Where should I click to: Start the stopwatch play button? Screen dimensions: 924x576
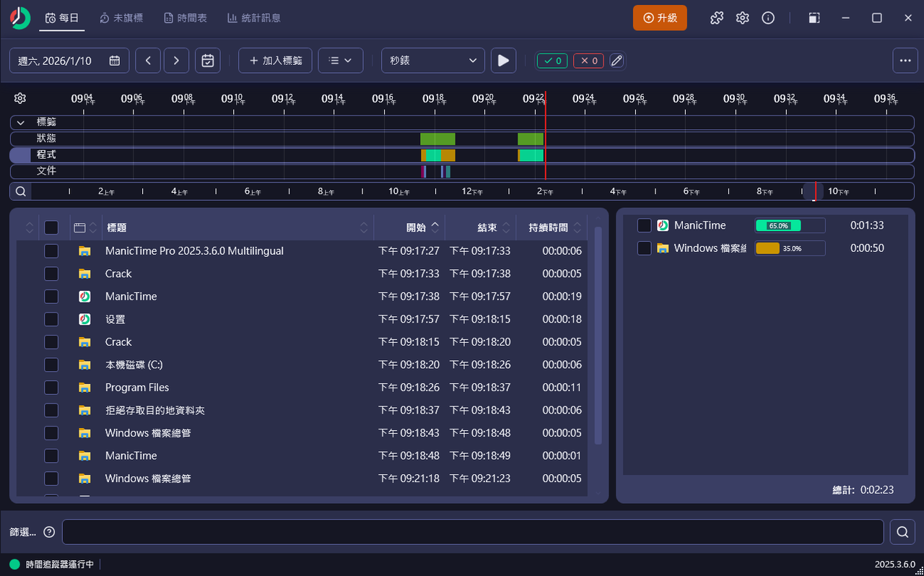pyautogui.click(x=504, y=61)
